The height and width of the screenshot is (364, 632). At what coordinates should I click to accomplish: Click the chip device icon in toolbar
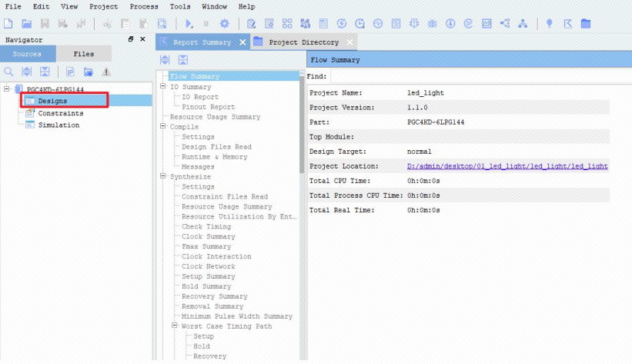(x=414, y=24)
